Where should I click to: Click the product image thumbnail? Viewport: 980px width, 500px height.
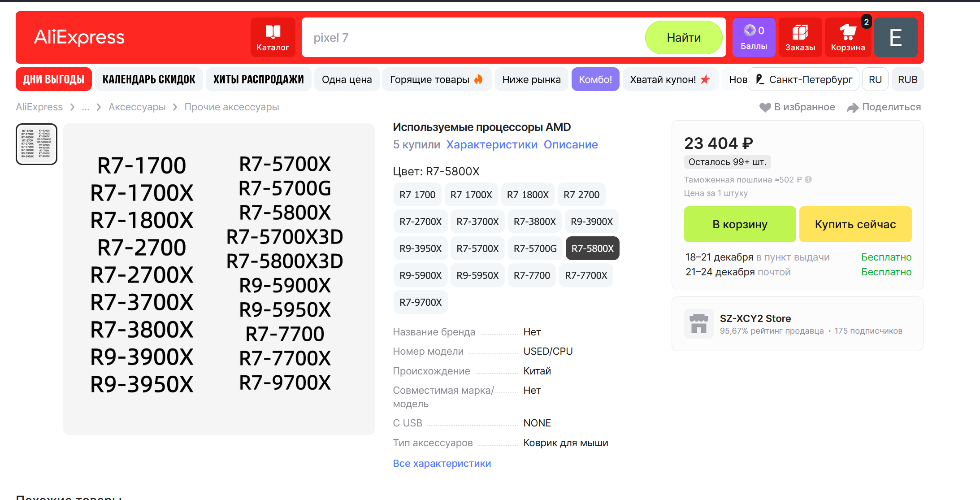pos(36,144)
